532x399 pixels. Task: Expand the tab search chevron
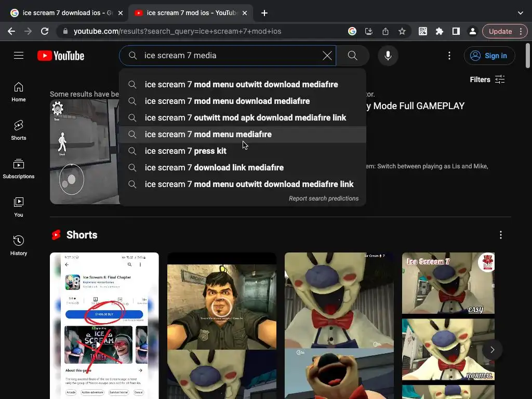point(521,13)
